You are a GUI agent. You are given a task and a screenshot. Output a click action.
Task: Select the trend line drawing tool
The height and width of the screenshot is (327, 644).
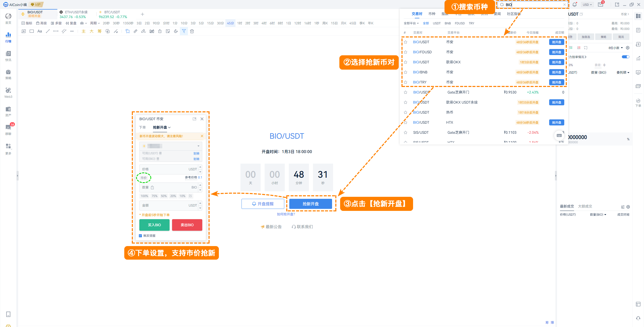[x=48, y=31]
